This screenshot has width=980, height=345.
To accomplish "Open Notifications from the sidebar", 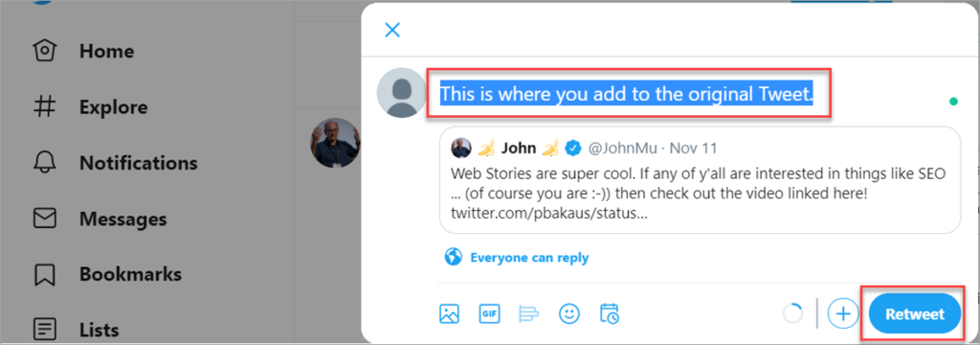I will pos(115,164).
